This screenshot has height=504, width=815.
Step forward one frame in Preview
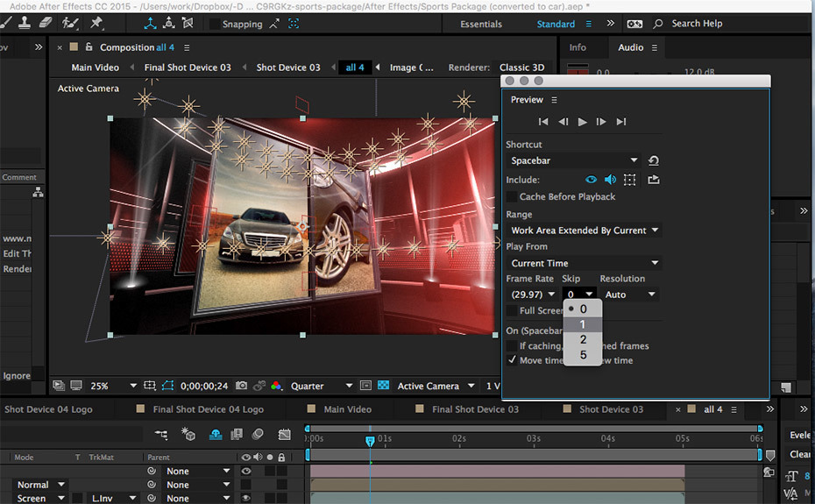coord(601,122)
